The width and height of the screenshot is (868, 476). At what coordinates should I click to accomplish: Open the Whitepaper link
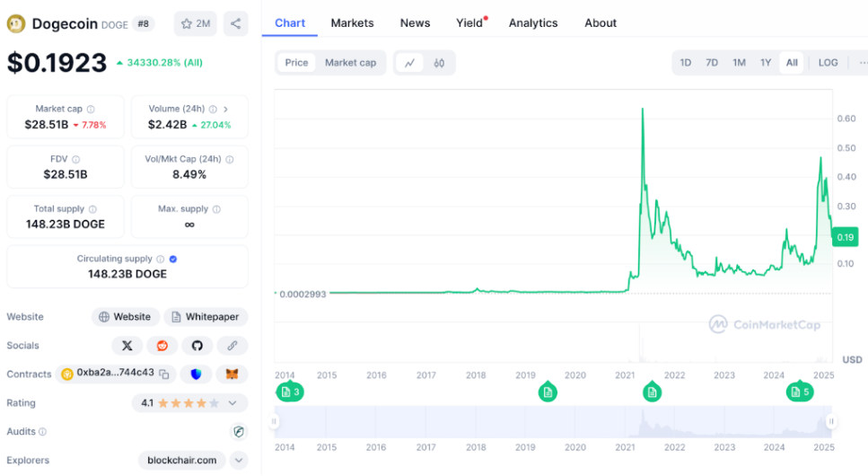coord(206,317)
